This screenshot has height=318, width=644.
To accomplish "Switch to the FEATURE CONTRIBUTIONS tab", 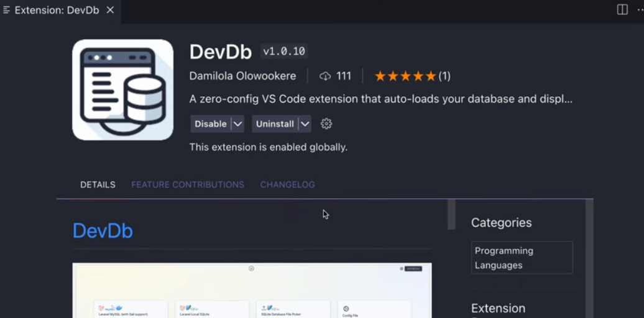I will coord(188,184).
